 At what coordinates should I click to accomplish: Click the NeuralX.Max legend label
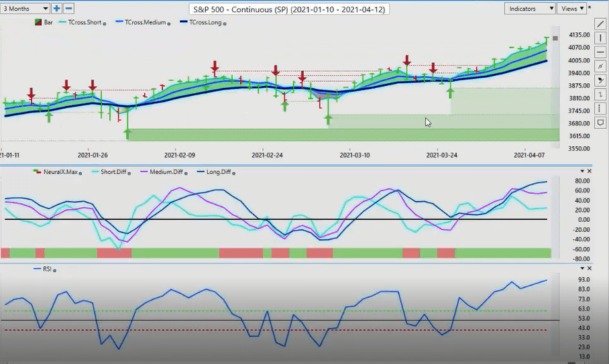60,172
